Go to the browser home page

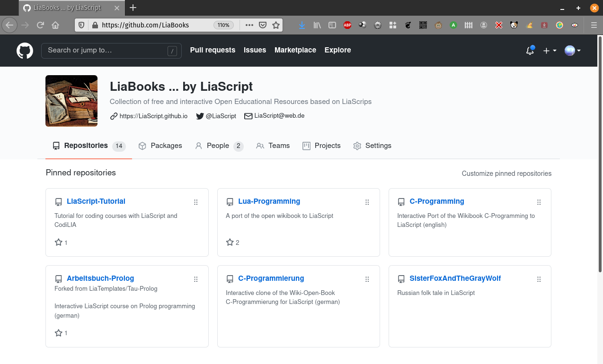(55, 25)
